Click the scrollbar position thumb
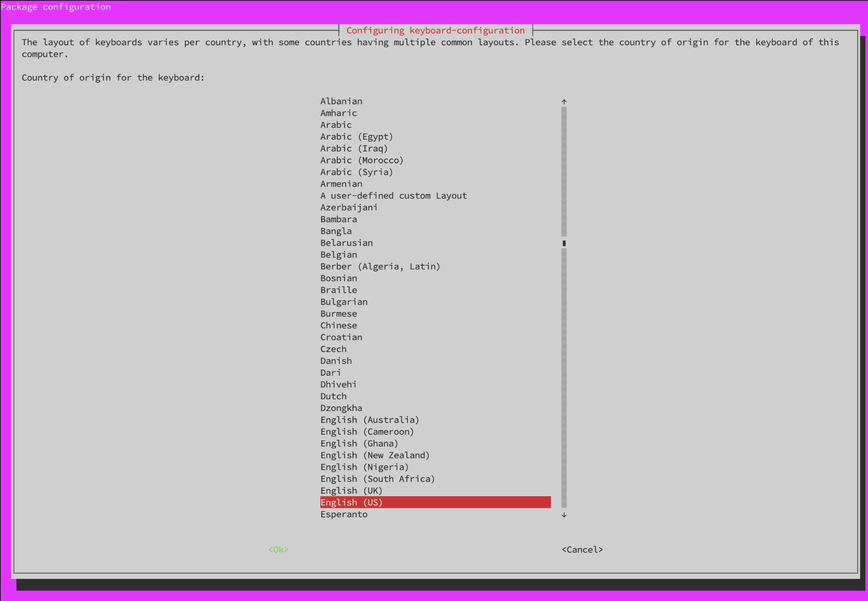868x601 pixels. point(564,243)
